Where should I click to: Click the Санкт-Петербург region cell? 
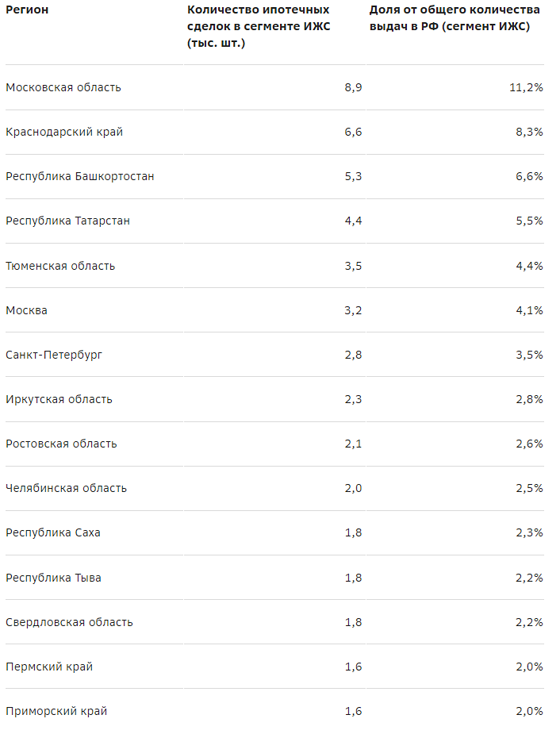coord(54,355)
